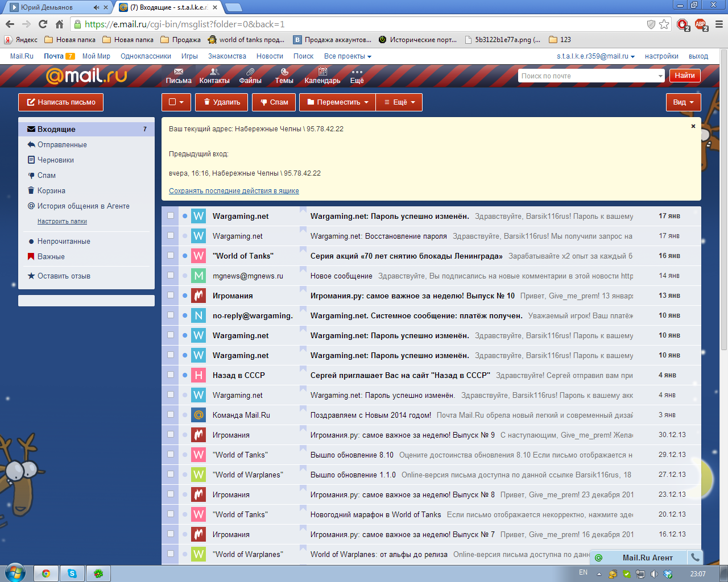Open the Письма mail section icon
728x582 pixels.
click(179, 72)
